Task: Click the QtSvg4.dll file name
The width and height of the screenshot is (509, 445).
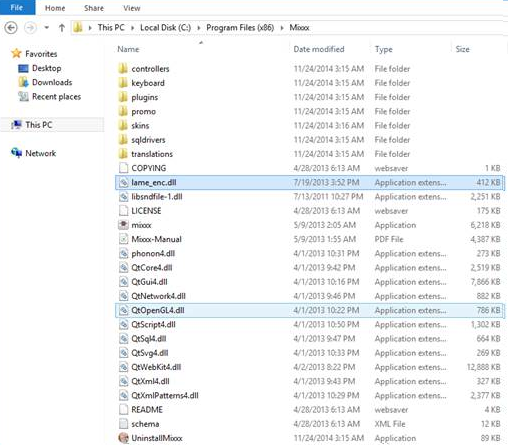Action: tap(150, 353)
